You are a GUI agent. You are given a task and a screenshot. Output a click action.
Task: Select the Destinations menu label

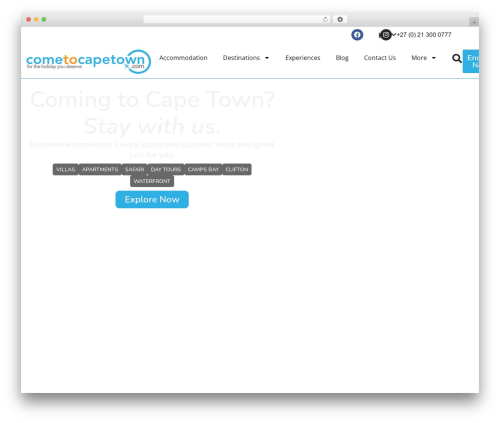[x=241, y=58]
